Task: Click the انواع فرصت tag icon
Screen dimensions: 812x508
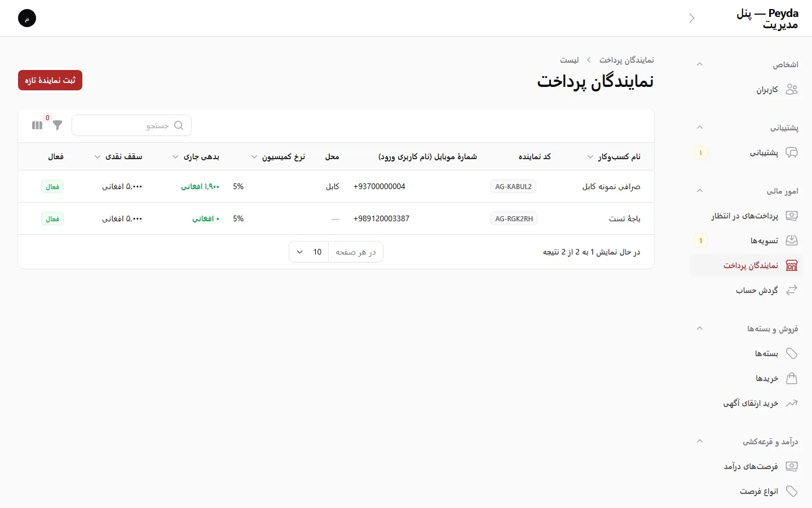Action: pos(792,492)
